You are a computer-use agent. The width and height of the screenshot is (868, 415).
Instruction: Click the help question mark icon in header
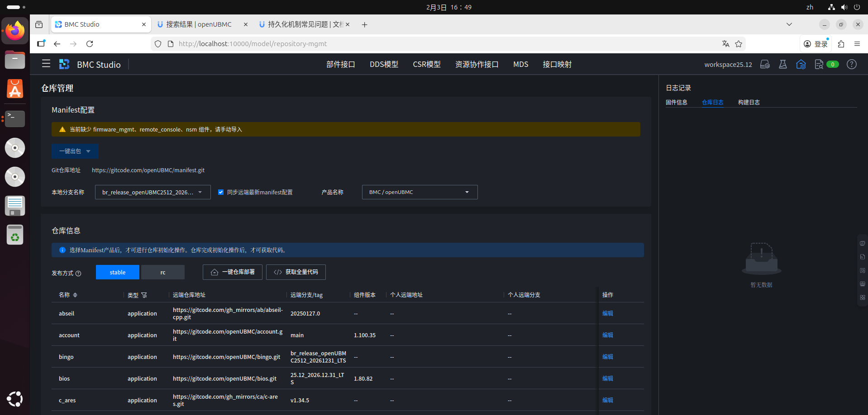[x=852, y=64]
